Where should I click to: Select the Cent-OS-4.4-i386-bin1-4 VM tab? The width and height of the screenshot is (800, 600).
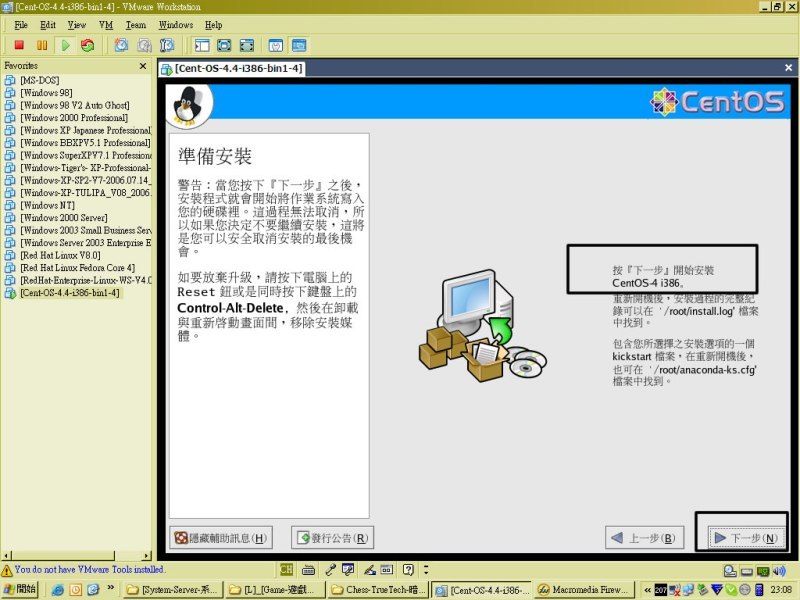[233, 68]
